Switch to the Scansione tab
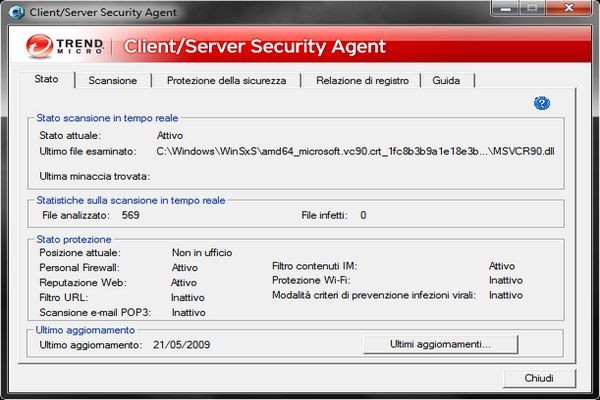Viewport: 600px width, 400px height. 112,80
